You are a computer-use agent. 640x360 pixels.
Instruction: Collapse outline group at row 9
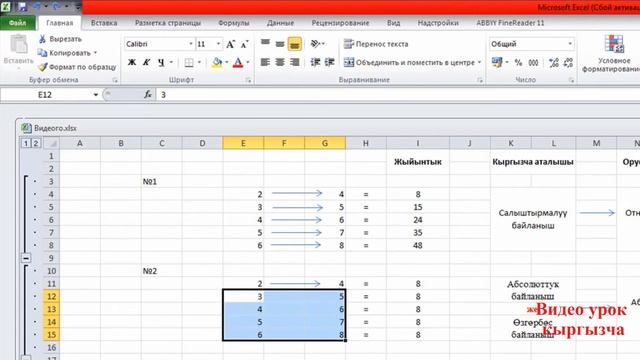click(26, 258)
